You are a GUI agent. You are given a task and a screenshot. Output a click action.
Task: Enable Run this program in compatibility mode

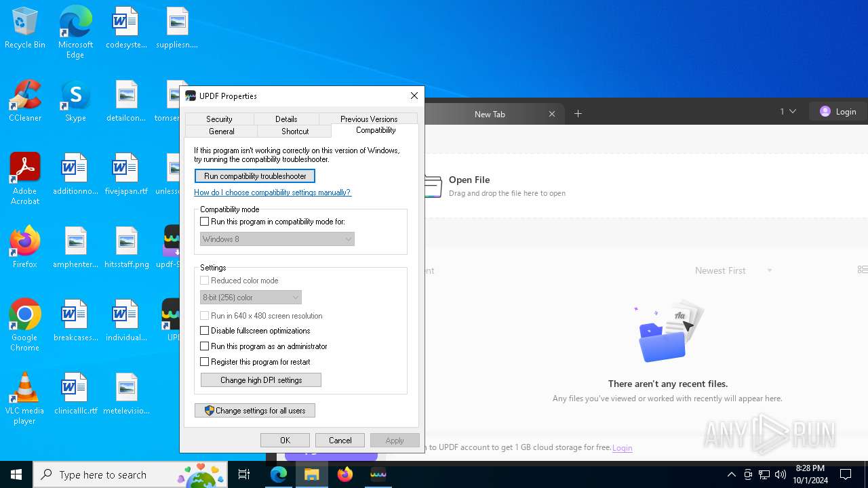point(205,222)
